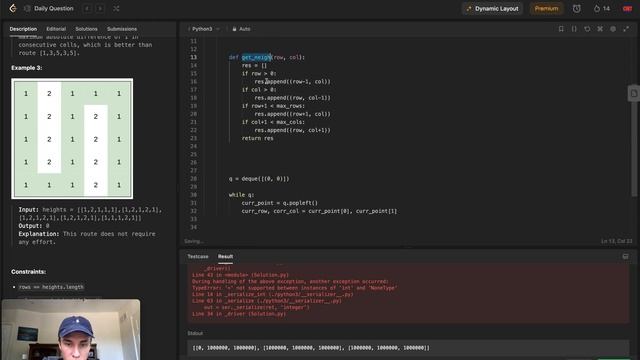The height and width of the screenshot is (360, 640).
Task: Open the Submissions tab
Action: pos(122,29)
